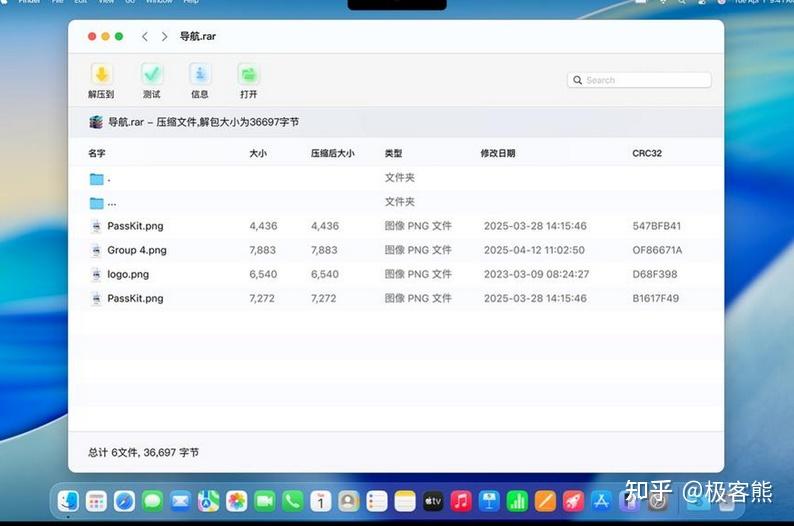Click the date 2025-04-12 11:02:50

click(534, 250)
